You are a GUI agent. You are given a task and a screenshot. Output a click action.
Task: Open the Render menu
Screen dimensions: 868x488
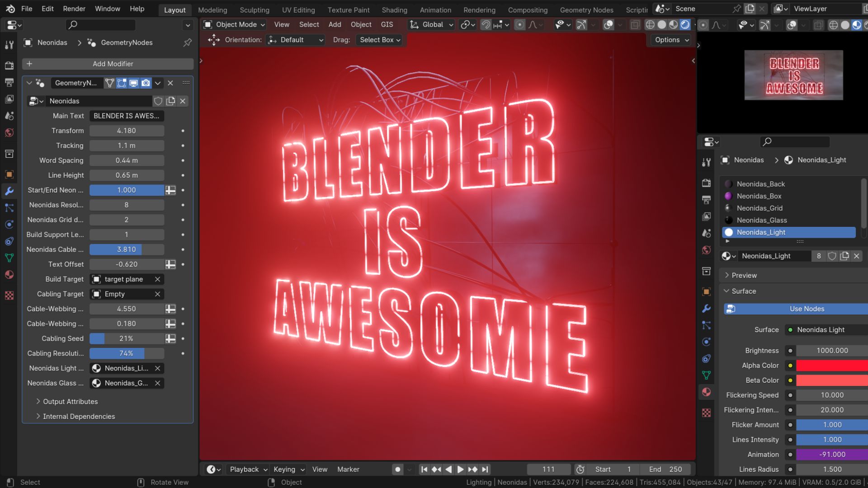pyautogui.click(x=74, y=9)
